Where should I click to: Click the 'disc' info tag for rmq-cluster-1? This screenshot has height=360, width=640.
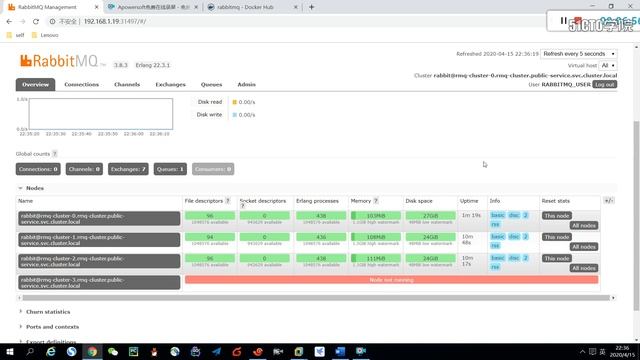click(514, 236)
